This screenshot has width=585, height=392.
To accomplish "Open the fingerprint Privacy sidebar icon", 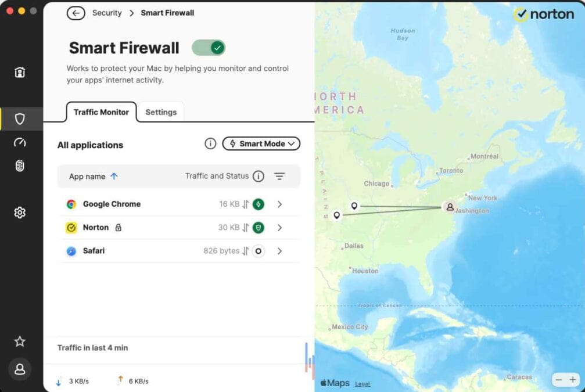I will (20, 166).
